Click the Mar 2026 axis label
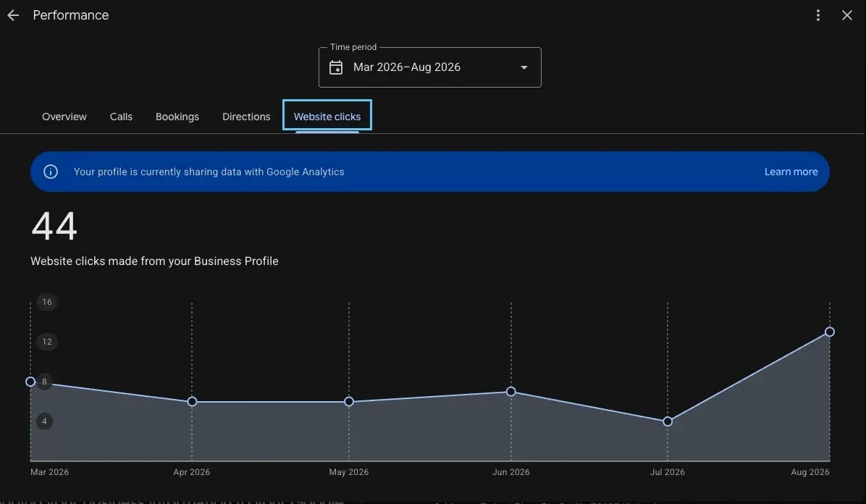This screenshot has width=866, height=504. [x=50, y=472]
